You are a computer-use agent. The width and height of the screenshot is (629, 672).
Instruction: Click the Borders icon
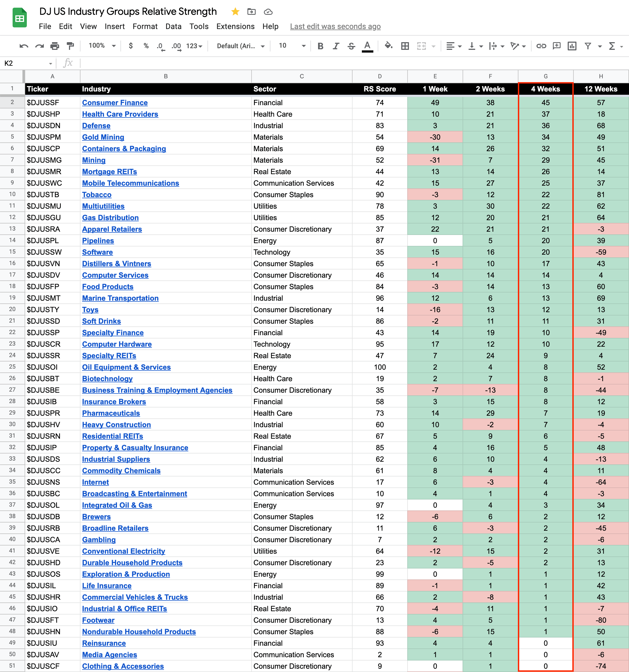pyautogui.click(x=405, y=46)
